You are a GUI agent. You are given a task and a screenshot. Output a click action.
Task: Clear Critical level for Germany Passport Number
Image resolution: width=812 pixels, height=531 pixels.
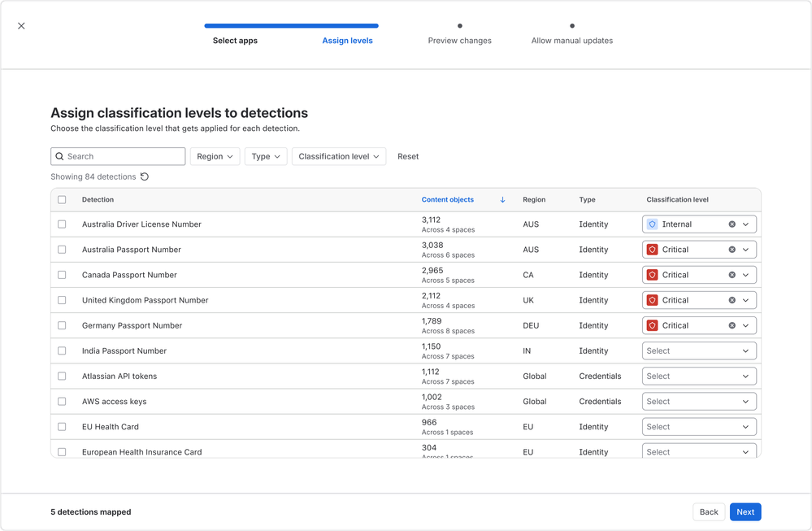coord(732,325)
